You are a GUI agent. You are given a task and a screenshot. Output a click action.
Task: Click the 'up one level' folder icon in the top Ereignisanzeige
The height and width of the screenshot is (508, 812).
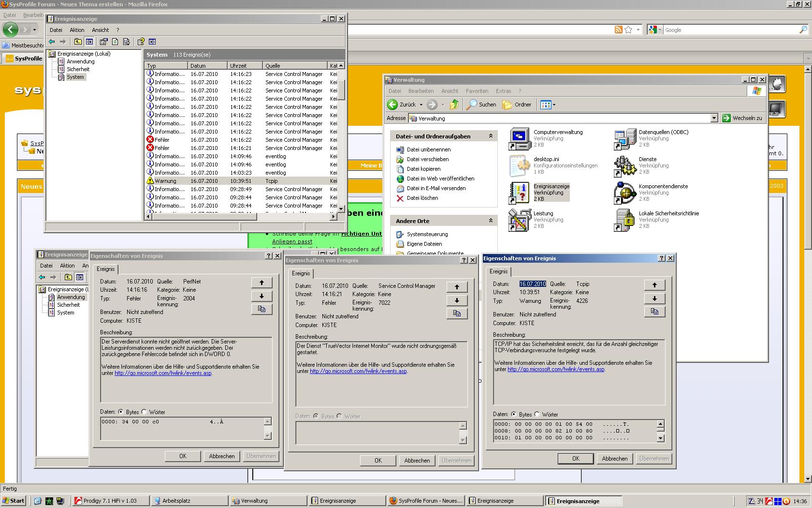(x=78, y=42)
